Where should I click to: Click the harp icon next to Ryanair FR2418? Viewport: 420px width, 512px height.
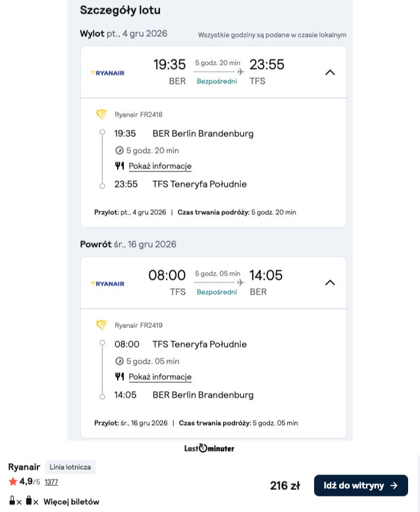tap(102, 115)
